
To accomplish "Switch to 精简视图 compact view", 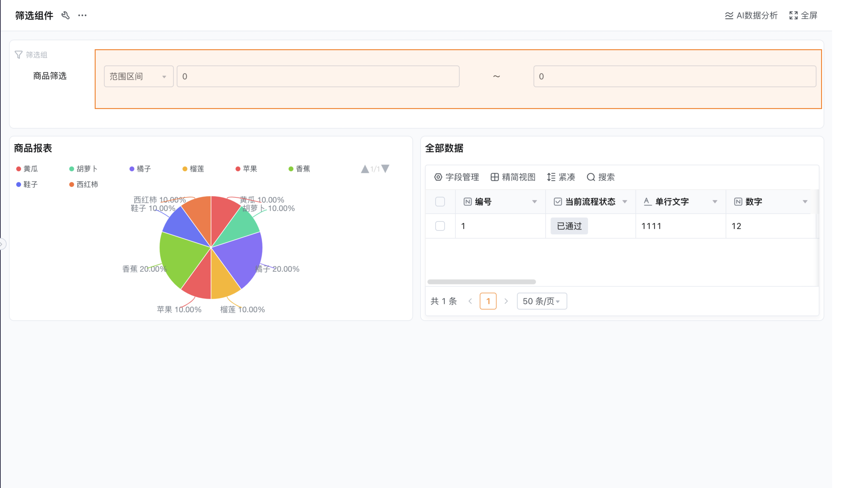I will pyautogui.click(x=513, y=177).
